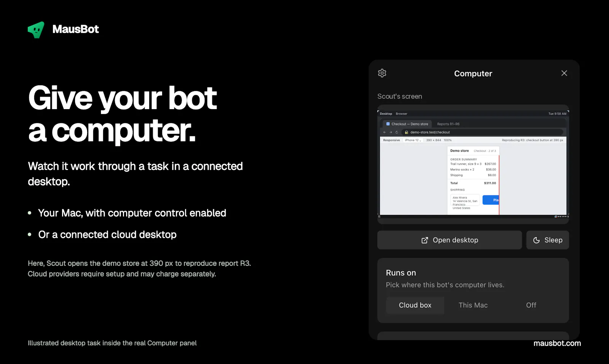Screen dimensions: 609x364
Task: Click the Reproducing R3 status text
Action: (x=532, y=140)
